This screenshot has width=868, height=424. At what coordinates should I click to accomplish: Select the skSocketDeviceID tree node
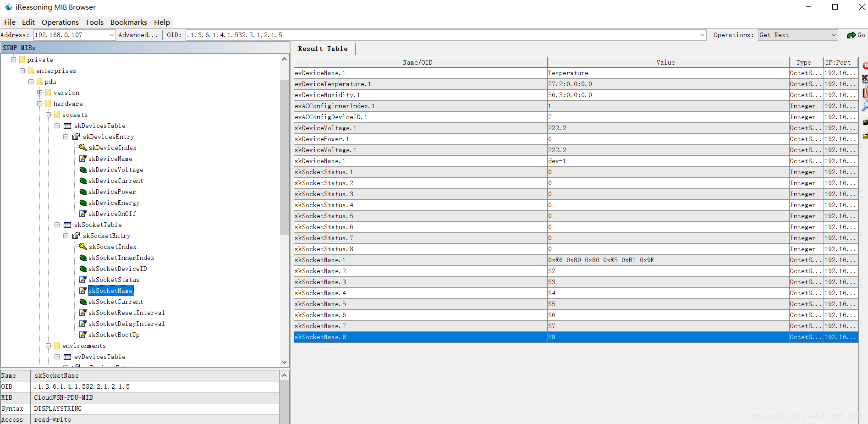click(x=118, y=269)
